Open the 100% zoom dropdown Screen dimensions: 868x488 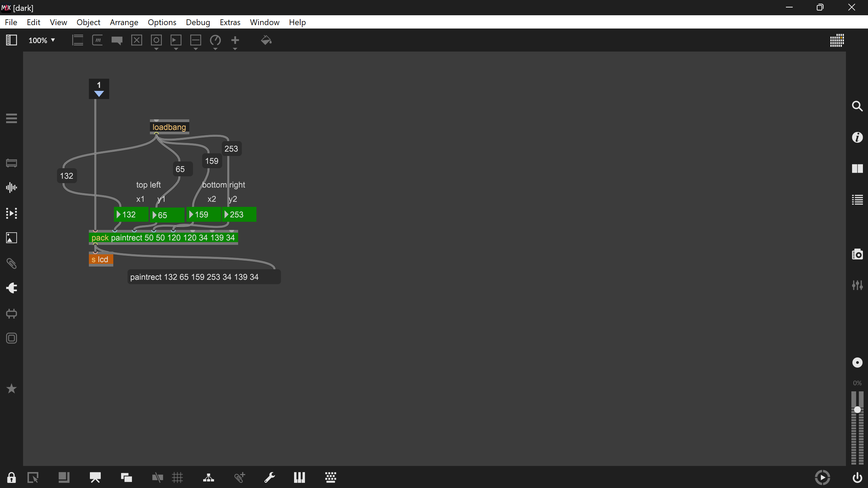(x=41, y=40)
